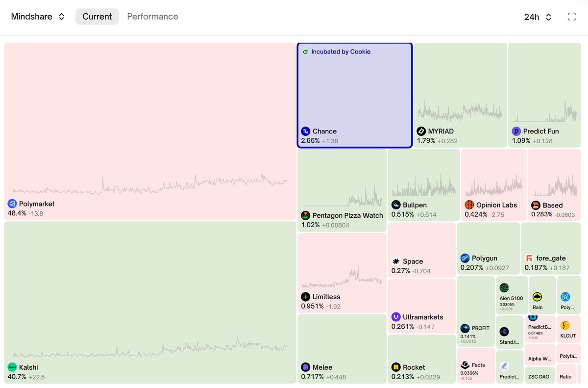Click the Pentagon Pizza Watch logo
588x388 pixels.
[305, 215]
